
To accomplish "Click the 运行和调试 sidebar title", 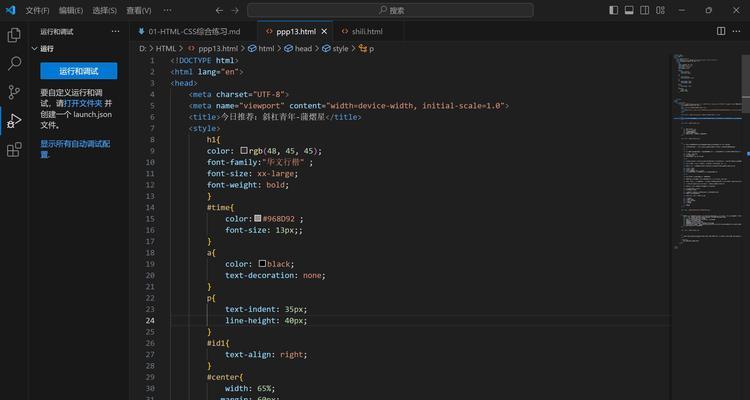I will click(x=56, y=32).
